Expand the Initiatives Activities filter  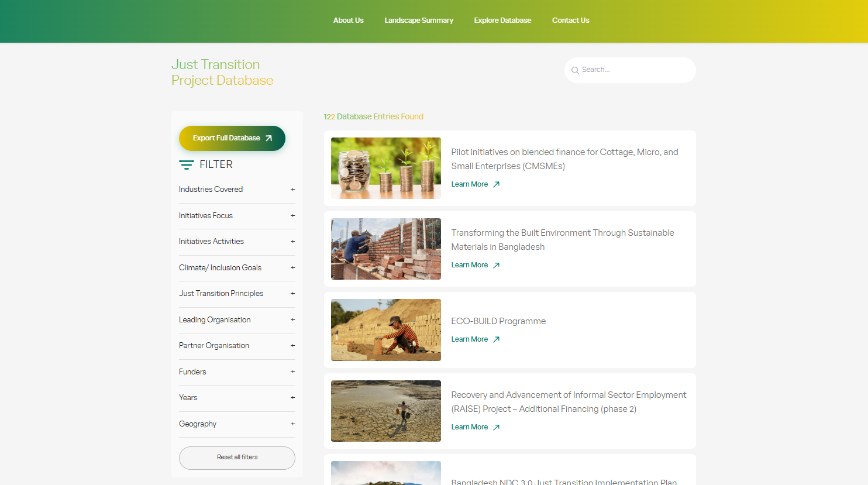click(237, 242)
